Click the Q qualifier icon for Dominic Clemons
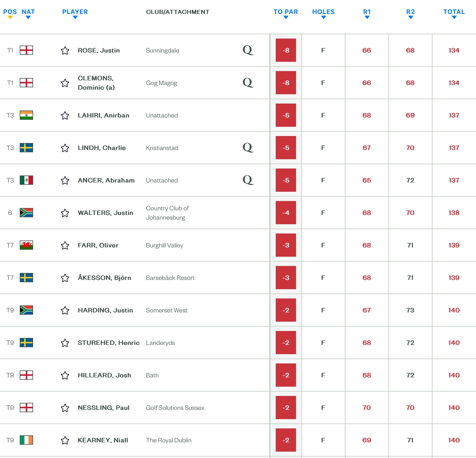 248,82
